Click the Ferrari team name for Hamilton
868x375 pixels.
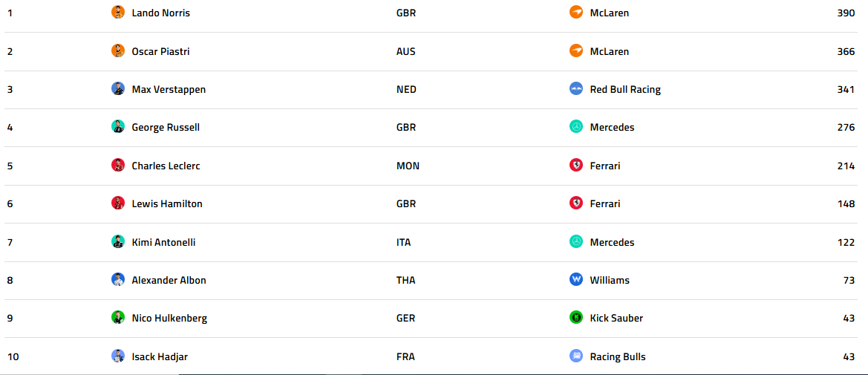(x=605, y=203)
